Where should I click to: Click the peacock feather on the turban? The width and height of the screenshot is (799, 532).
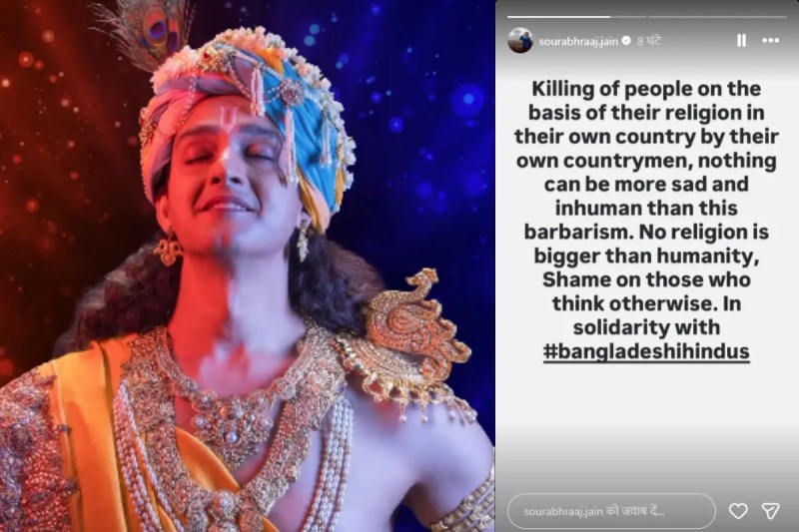point(153,31)
